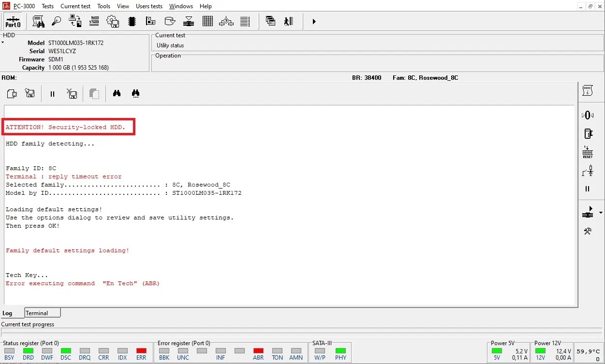Pause log output with the pause button
Image resolution: width=605 pixels, height=364 pixels.
(52, 94)
